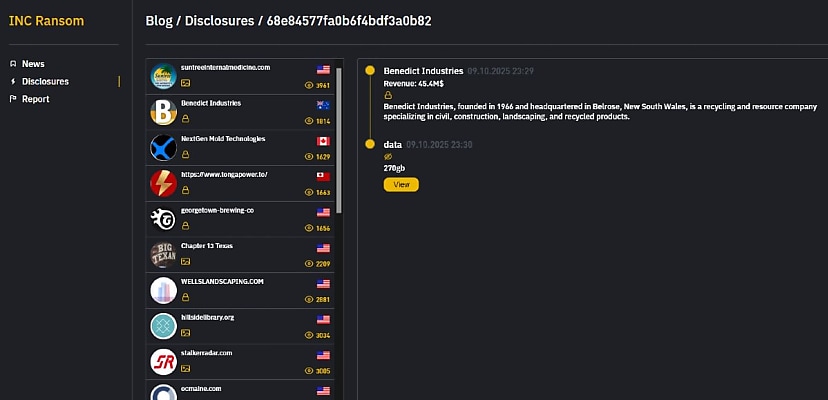Click the Disclosures lightning icon
The width and height of the screenshot is (828, 400).
(13, 81)
